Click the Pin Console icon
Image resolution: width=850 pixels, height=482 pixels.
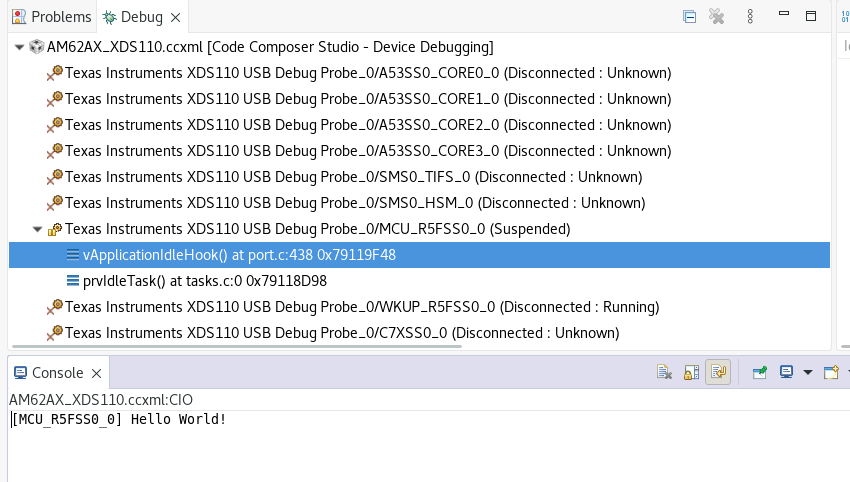[x=761, y=372]
